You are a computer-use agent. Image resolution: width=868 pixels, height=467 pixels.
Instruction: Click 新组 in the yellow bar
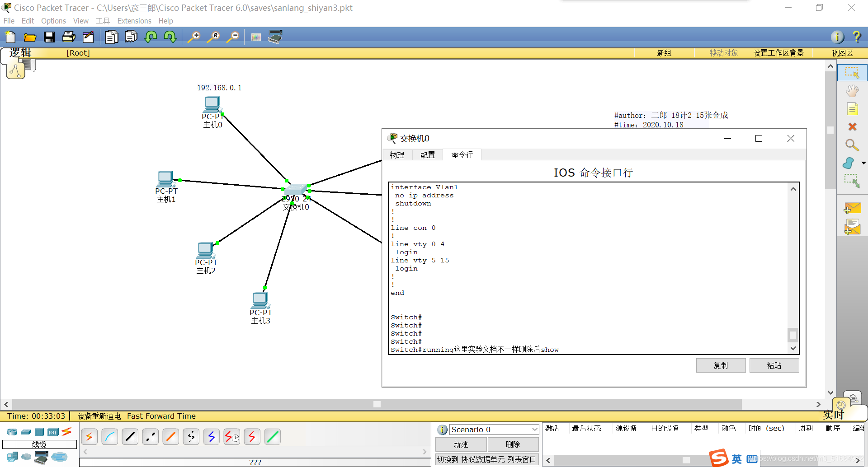pos(664,53)
